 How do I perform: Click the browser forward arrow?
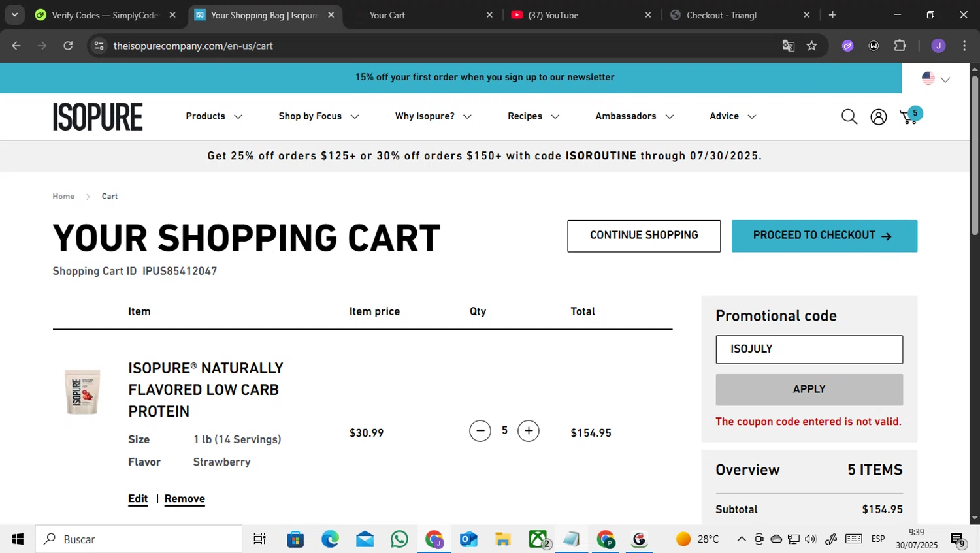click(x=42, y=46)
